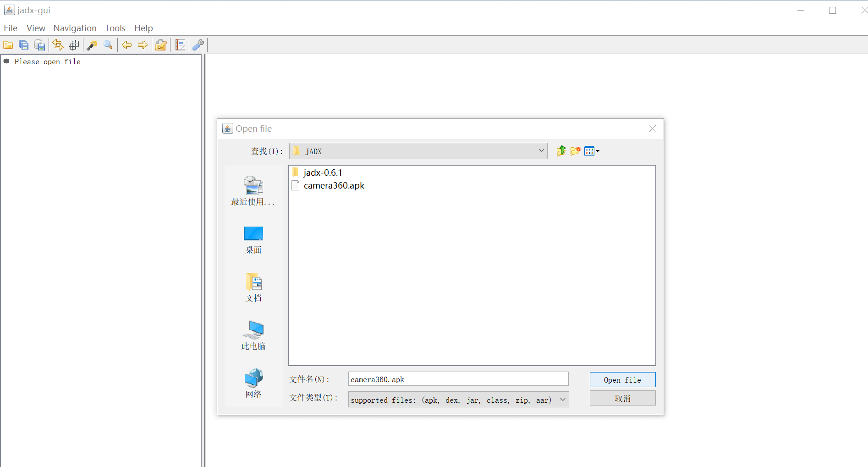Click the class search magnifier icon
This screenshot has width=868, height=467.
click(x=108, y=45)
